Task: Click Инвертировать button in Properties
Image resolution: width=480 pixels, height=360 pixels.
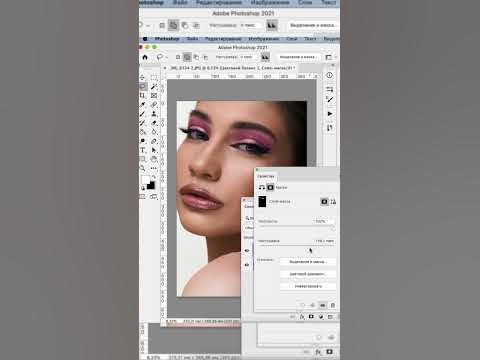Action: 308,286
